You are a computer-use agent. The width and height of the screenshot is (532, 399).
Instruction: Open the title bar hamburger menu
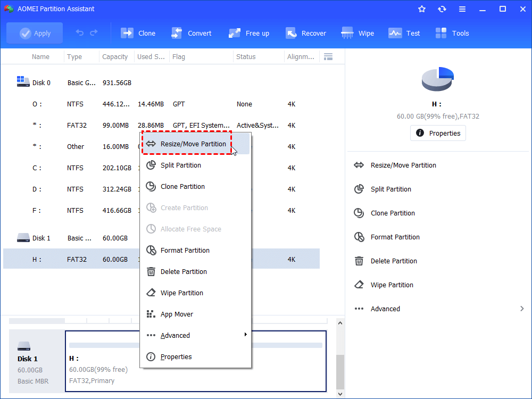click(462, 9)
